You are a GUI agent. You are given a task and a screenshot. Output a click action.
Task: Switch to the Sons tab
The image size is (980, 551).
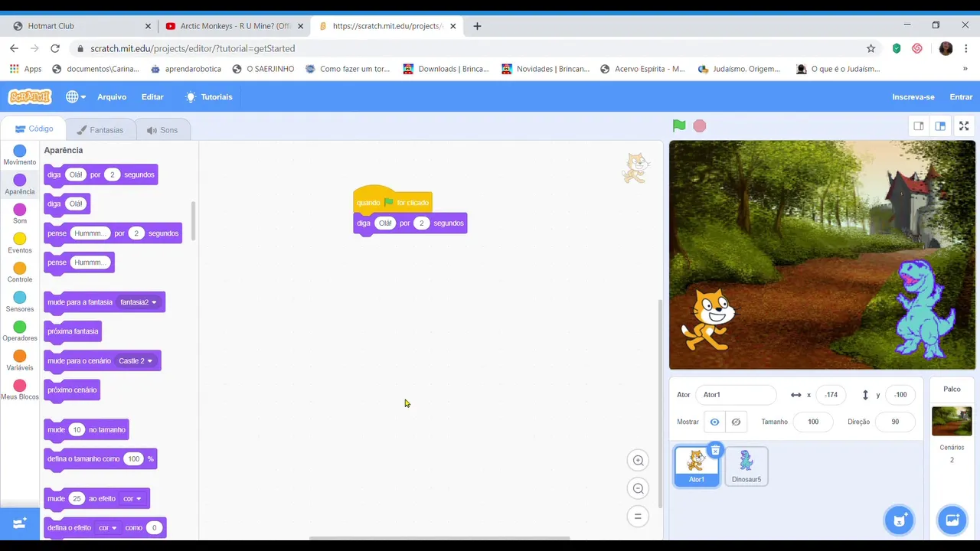[162, 129]
